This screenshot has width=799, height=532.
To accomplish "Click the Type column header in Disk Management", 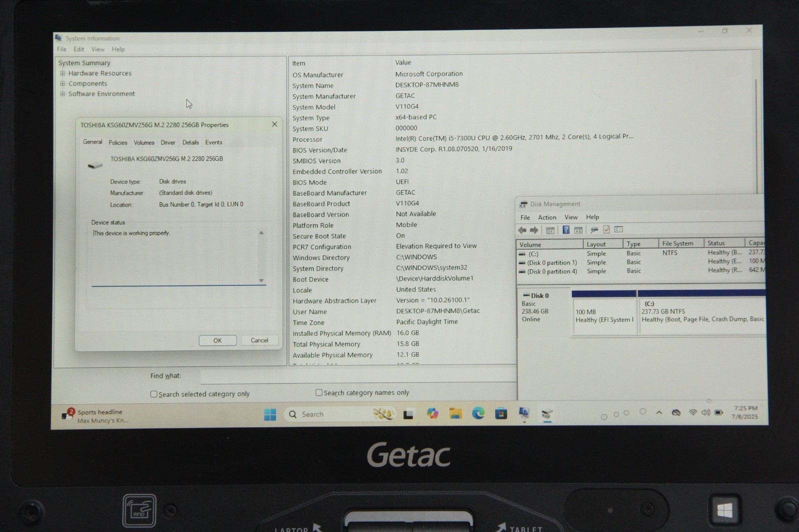I will pyautogui.click(x=641, y=244).
